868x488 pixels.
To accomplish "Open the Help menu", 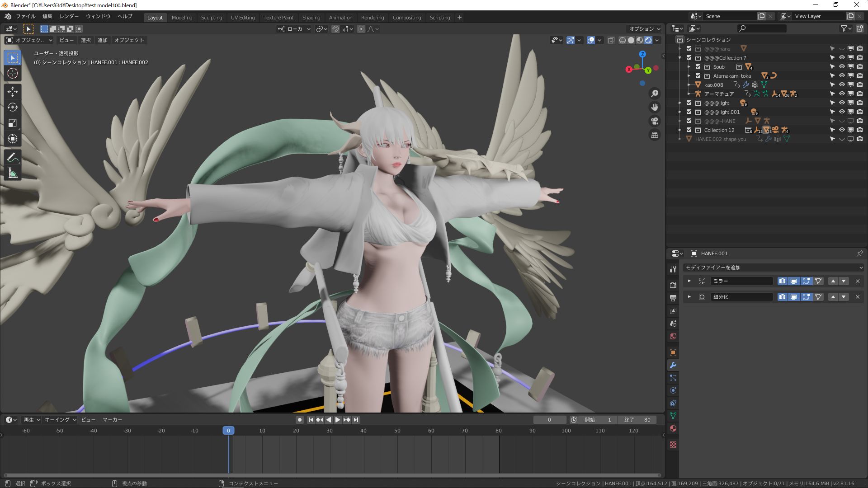I will pyautogui.click(x=125, y=16).
